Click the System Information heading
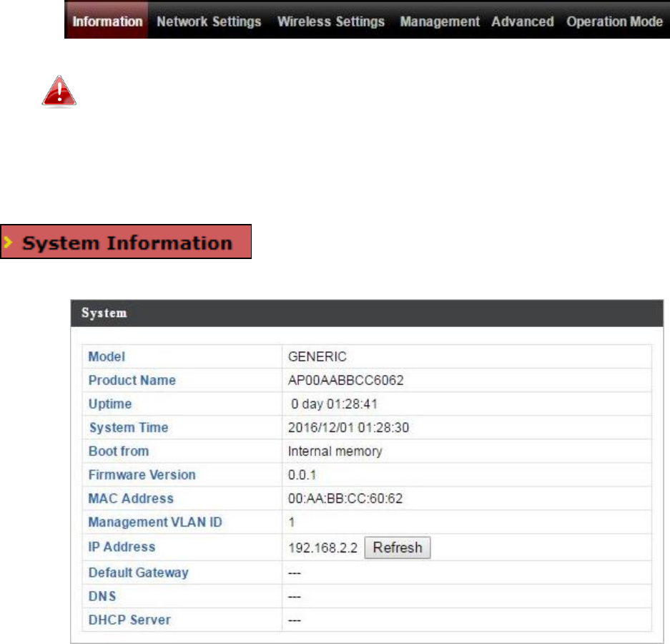The width and height of the screenshot is (670, 644). [126, 242]
